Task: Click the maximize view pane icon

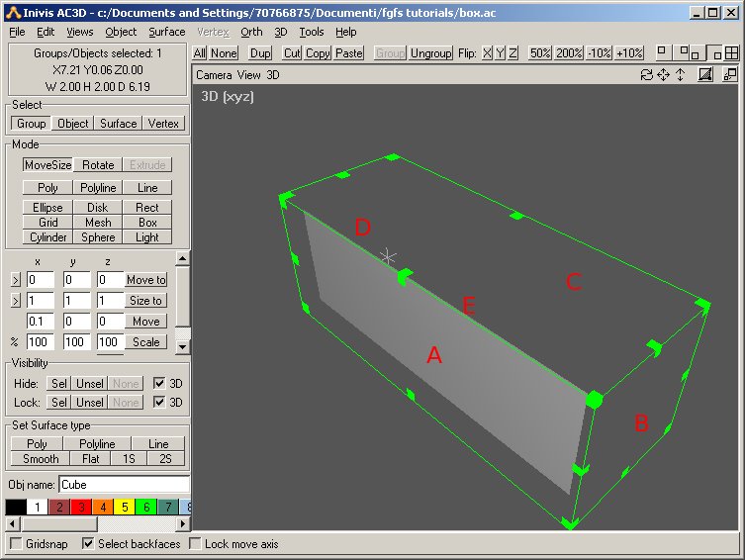Action: 730,74
